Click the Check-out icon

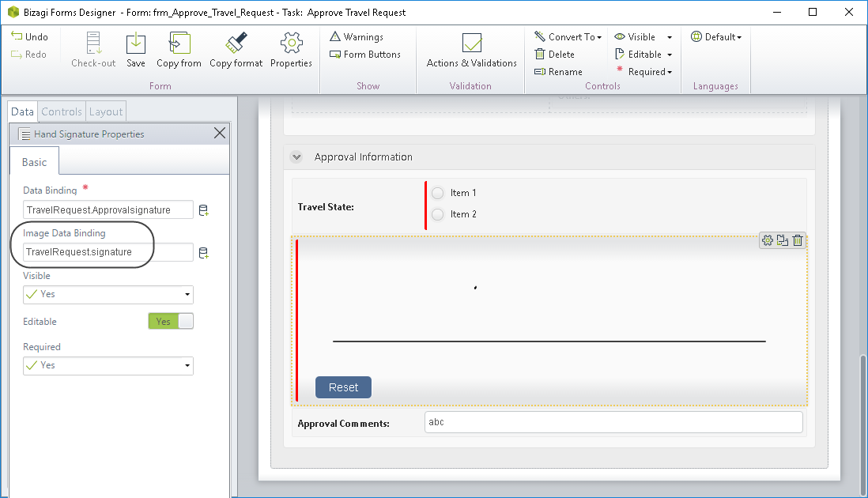93,43
